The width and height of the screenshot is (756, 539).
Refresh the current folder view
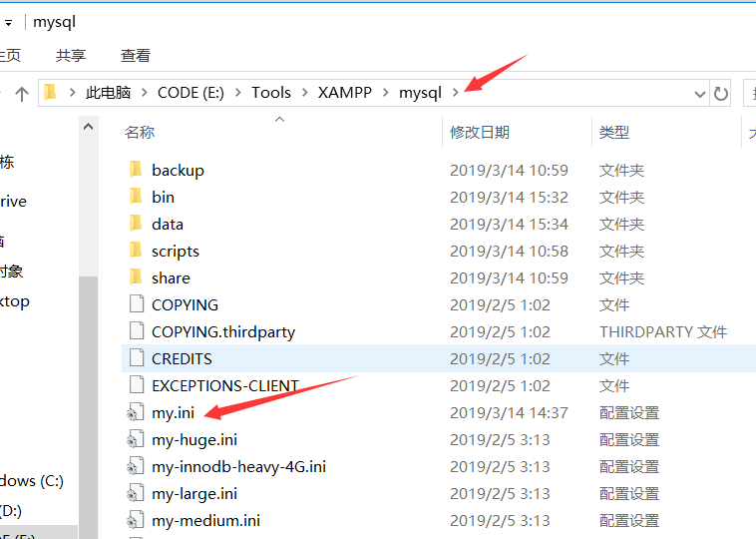pyautogui.click(x=721, y=93)
